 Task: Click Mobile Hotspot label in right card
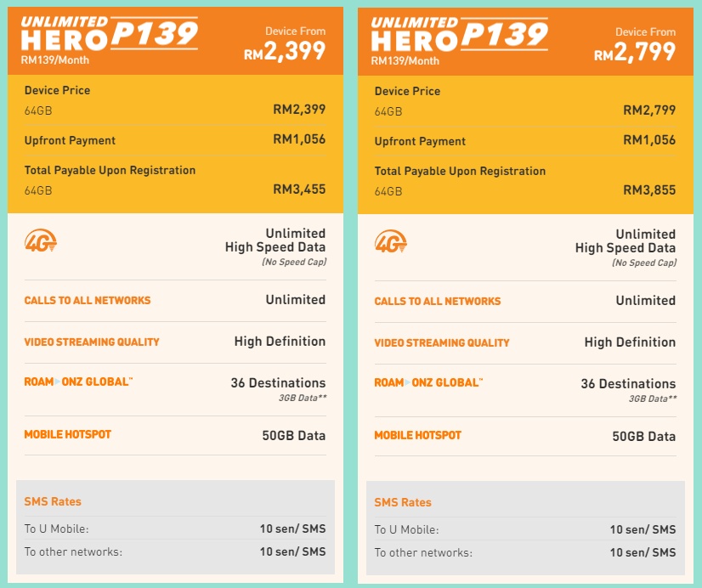(x=417, y=435)
